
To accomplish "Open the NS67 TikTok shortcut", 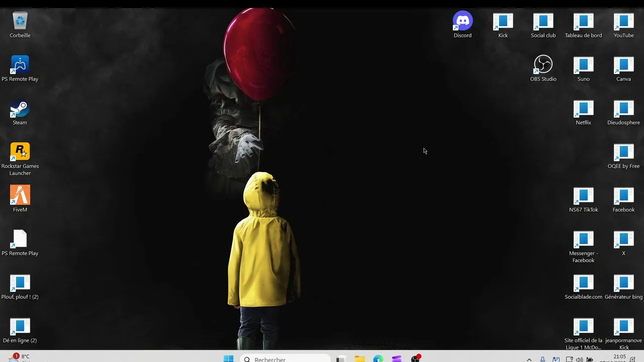I will point(584,200).
